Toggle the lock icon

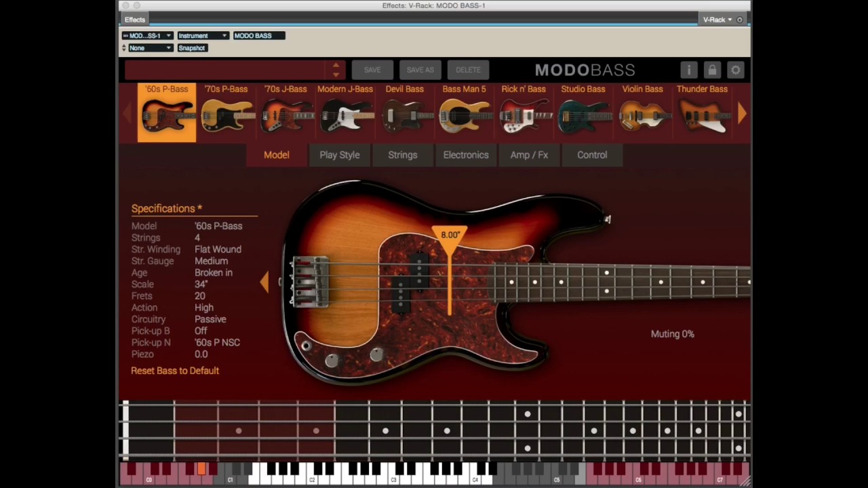(x=712, y=70)
